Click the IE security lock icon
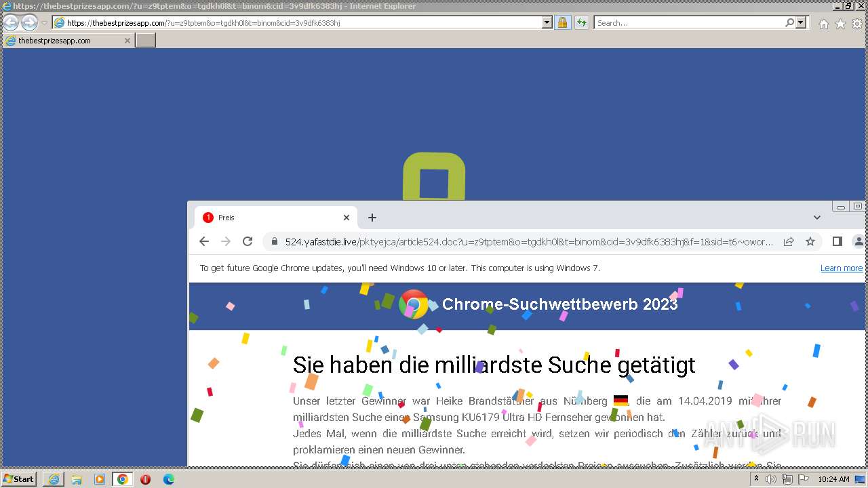Screen dimensions: 868x488 coord(562,23)
